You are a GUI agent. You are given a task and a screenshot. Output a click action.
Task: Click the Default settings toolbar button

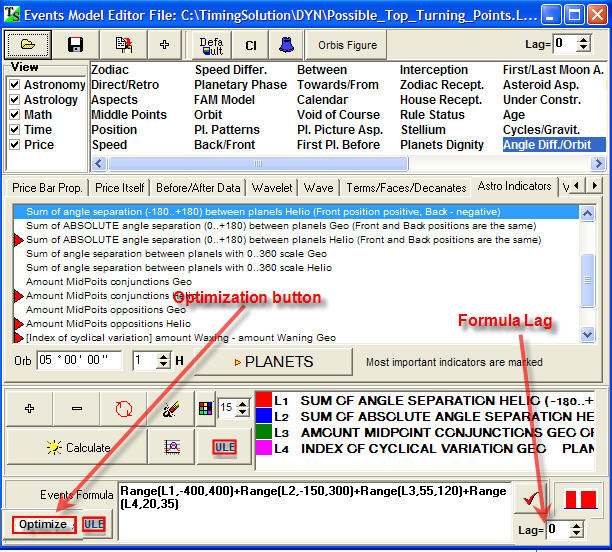click(211, 44)
